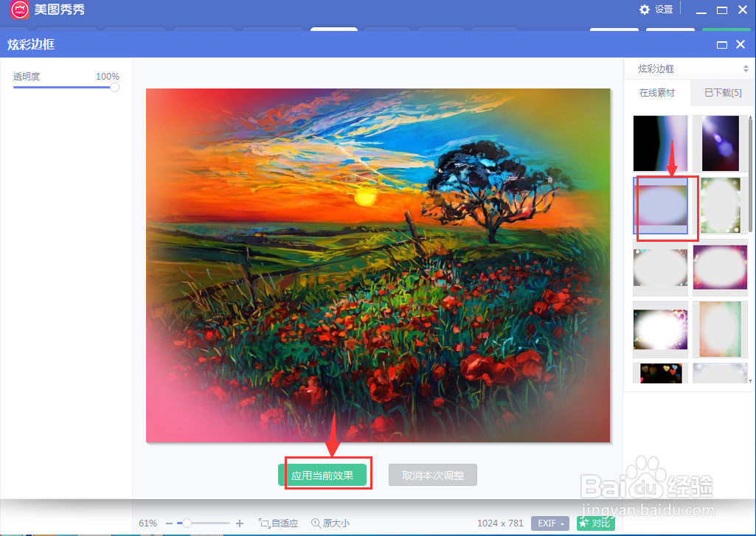Select the pink-blue oval vignette border thumbnail
Viewport: 756px width, 536px height.
click(660, 206)
